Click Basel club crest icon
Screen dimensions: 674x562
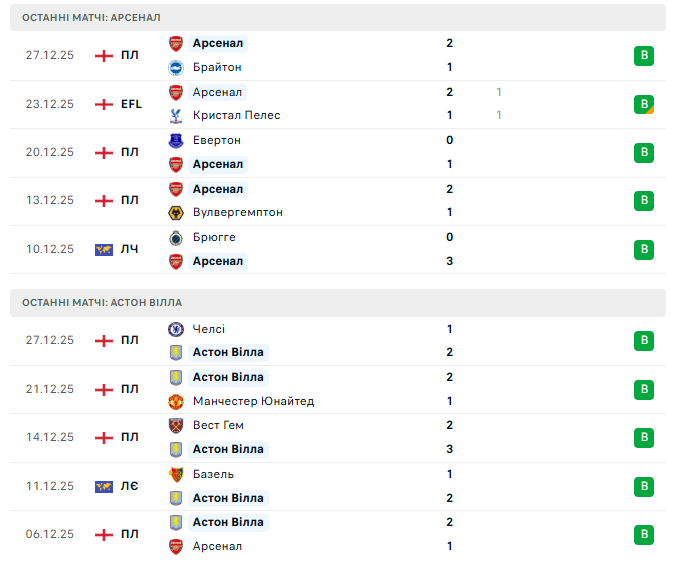click(x=176, y=474)
